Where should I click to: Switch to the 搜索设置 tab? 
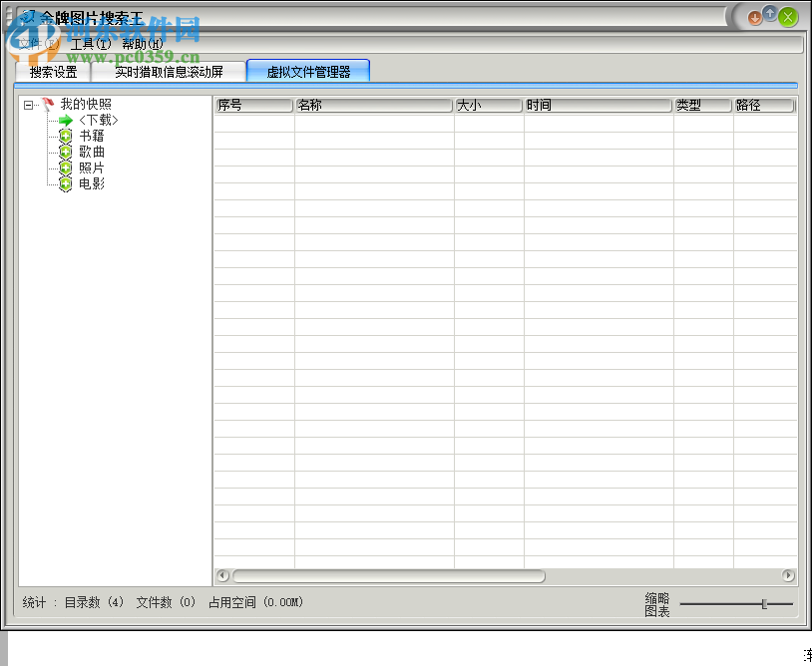click(x=52, y=70)
